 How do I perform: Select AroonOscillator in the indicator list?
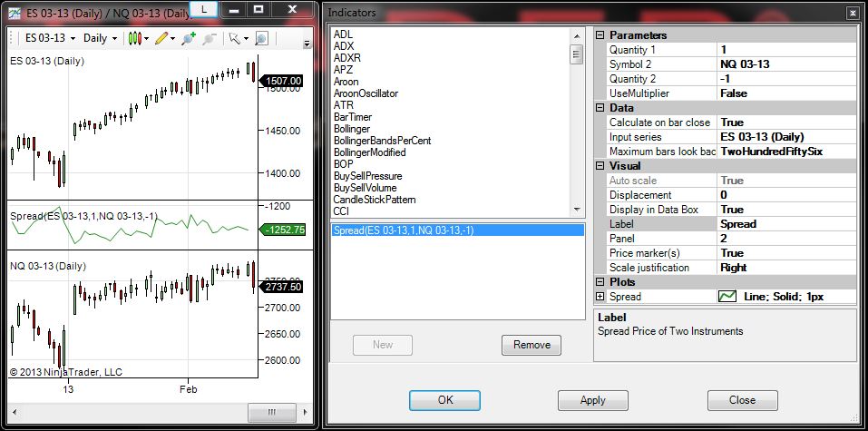tap(366, 93)
